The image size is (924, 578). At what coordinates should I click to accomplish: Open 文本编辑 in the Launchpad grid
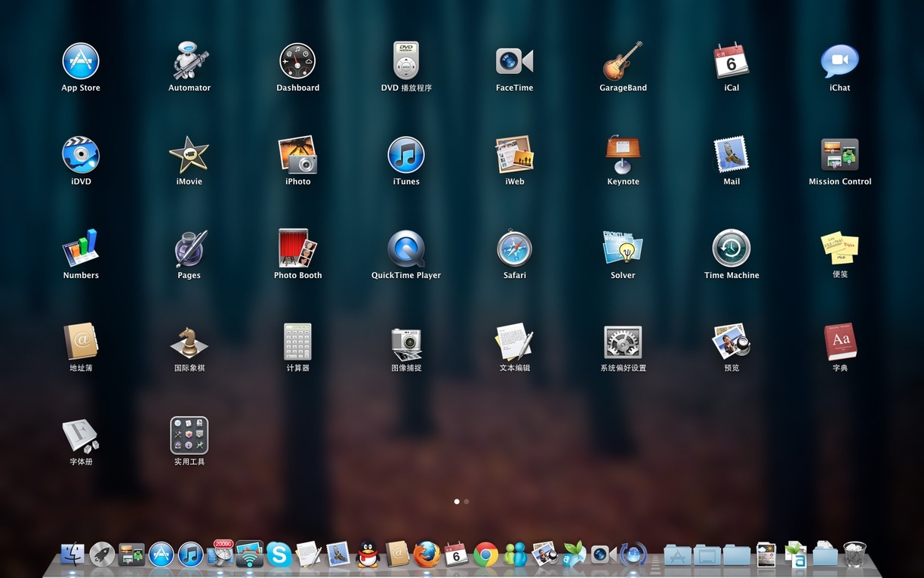[x=514, y=342]
